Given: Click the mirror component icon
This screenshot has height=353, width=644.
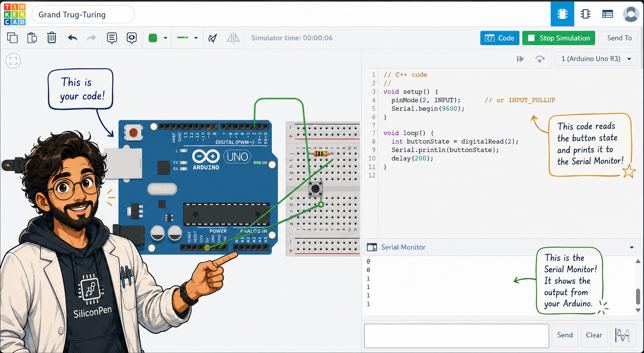Looking at the screenshot, I should 233,38.
